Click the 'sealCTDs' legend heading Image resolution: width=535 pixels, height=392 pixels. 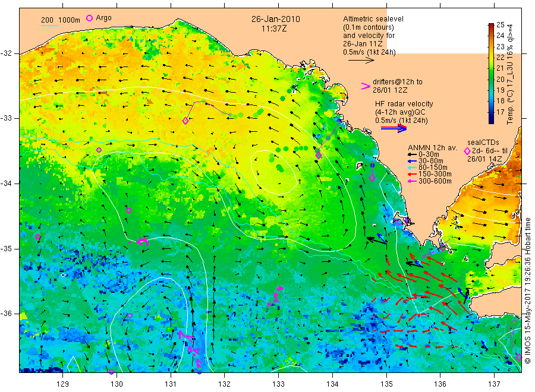pyautogui.click(x=483, y=143)
